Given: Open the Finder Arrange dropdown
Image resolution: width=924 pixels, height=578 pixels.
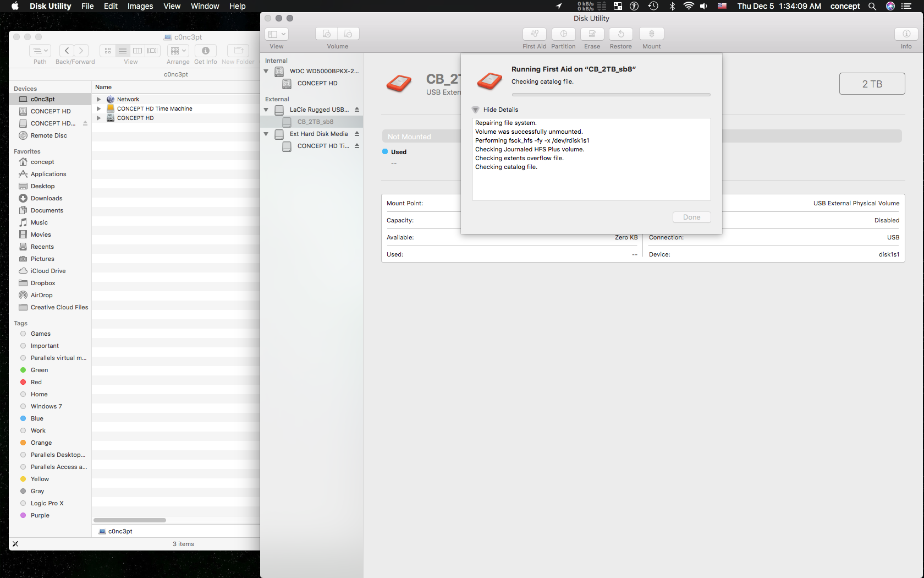Looking at the screenshot, I should (x=178, y=51).
